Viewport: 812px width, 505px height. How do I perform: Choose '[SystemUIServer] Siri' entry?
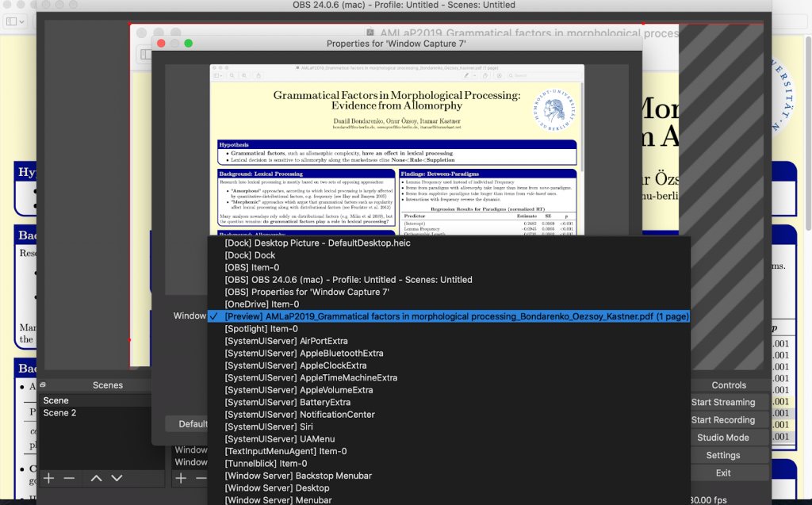tap(449, 427)
